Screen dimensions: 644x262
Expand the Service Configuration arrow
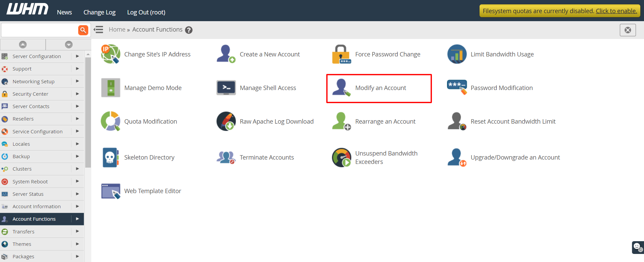[x=78, y=131]
